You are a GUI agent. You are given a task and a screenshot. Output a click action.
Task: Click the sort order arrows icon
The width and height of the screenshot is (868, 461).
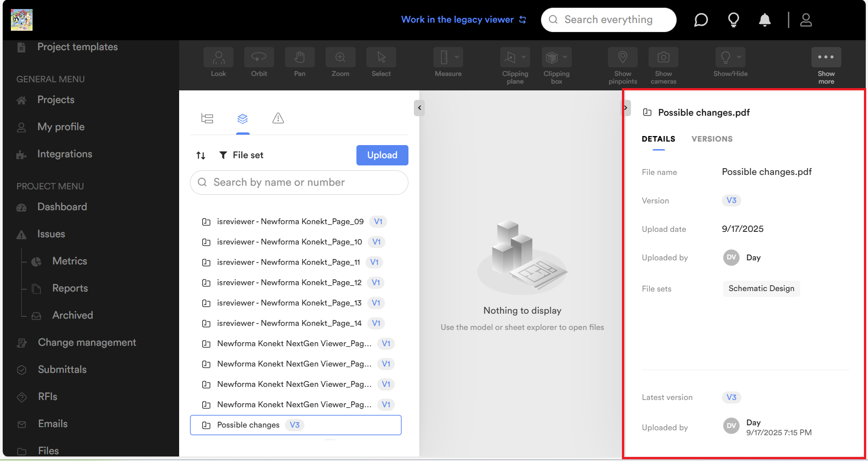201,155
